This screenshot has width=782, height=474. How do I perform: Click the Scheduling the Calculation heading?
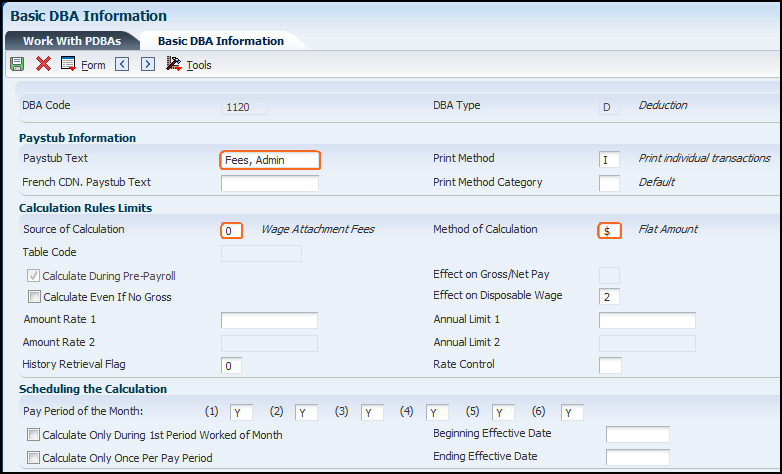(93, 389)
